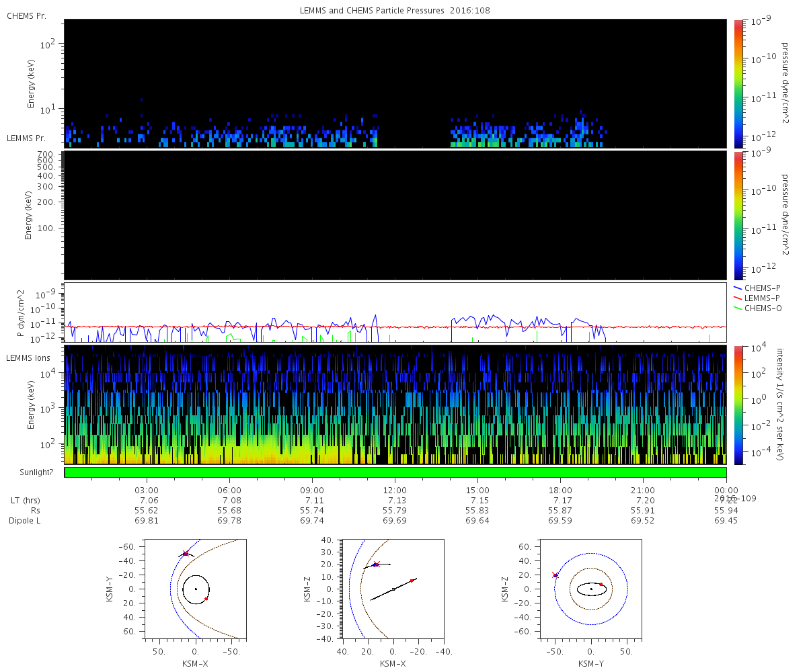Click the red cross in KSM-X KSM-Y plot
807x672 pixels.
[186, 554]
